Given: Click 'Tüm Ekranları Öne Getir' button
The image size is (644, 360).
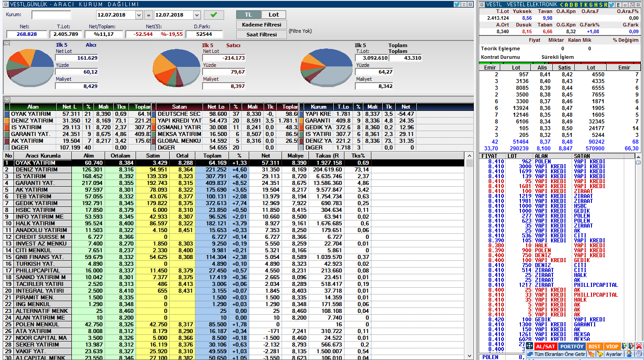Looking at the screenshot, I should point(556,354).
